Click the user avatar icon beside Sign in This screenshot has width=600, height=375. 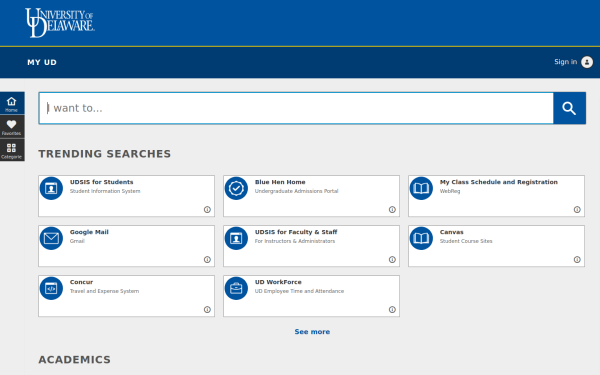tap(587, 62)
